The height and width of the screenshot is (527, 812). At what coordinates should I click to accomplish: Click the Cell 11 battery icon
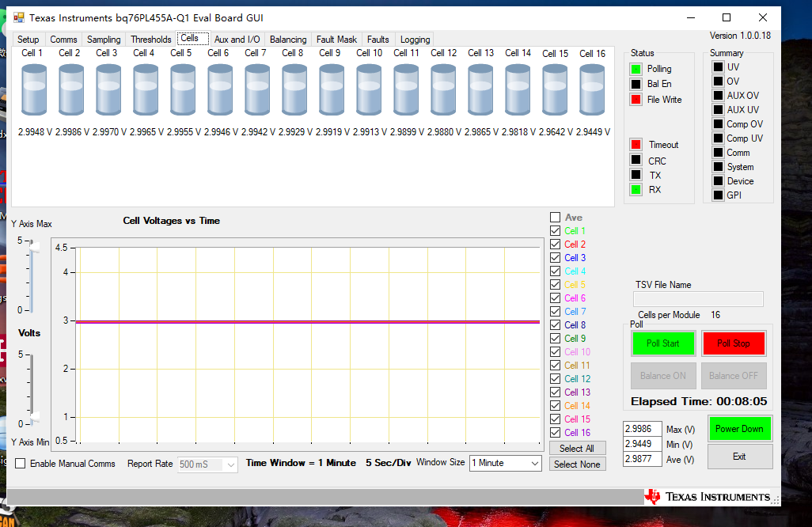tap(406, 89)
